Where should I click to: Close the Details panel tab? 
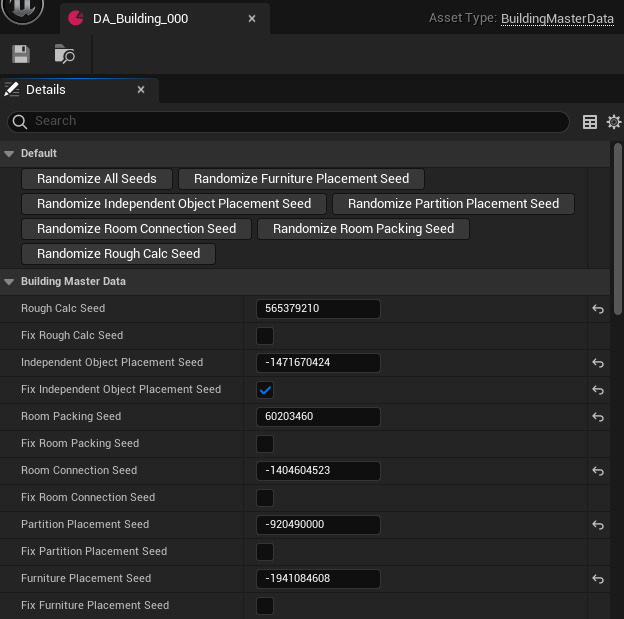141,90
